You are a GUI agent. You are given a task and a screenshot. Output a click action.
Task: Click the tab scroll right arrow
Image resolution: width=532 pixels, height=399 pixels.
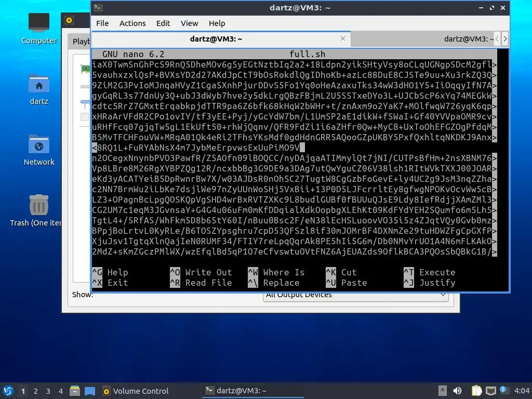505,38
